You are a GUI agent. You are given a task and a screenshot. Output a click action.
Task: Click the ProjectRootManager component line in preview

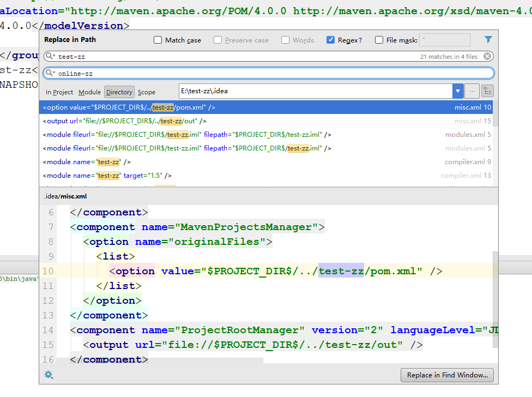[x=285, y=330]
